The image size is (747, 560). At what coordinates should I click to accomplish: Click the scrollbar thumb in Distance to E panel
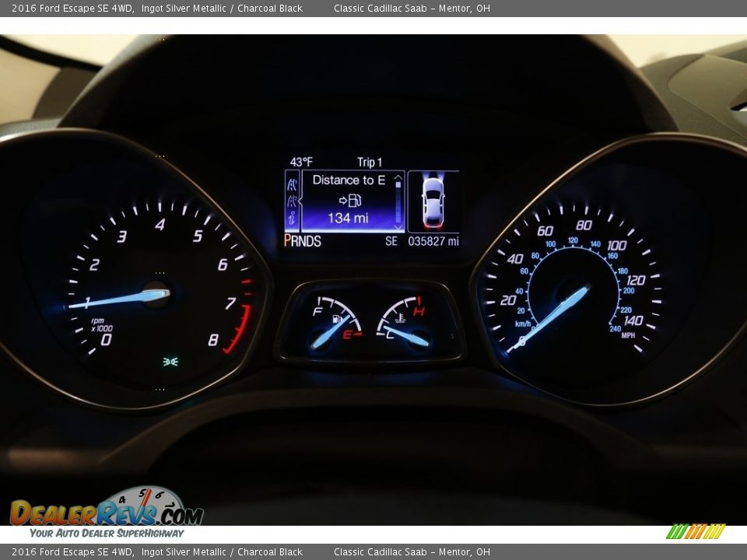(398, 204)
